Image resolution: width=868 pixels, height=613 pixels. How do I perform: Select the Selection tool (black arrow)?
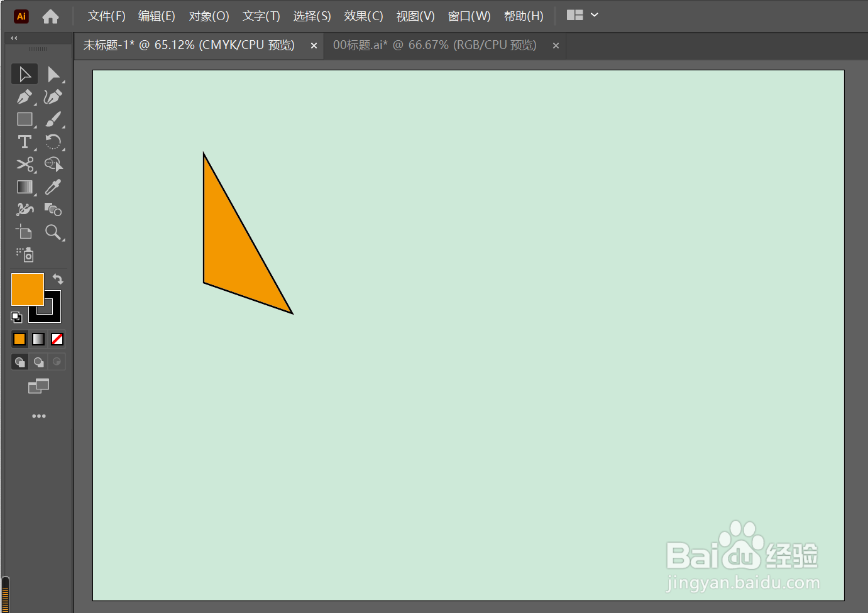25,74
